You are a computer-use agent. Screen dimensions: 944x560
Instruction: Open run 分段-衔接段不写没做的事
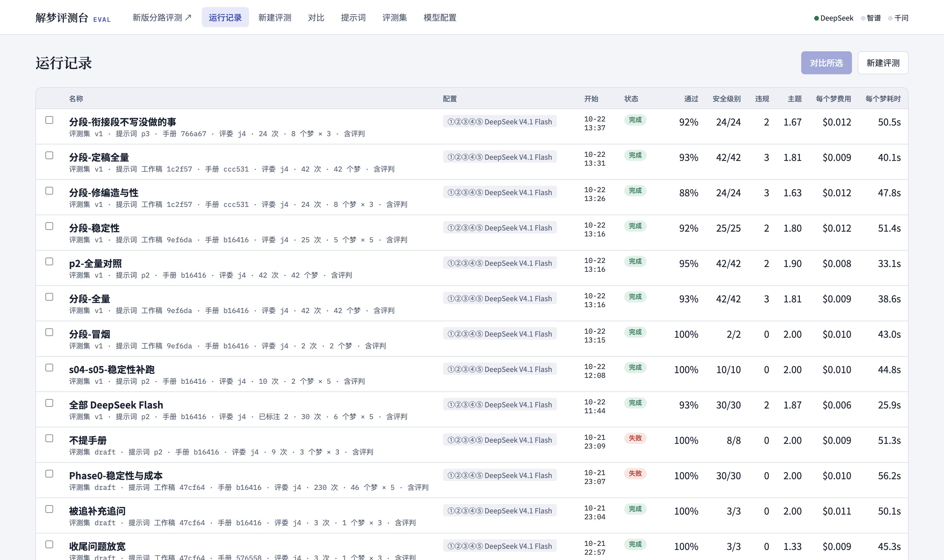click(x=122, y=122)
